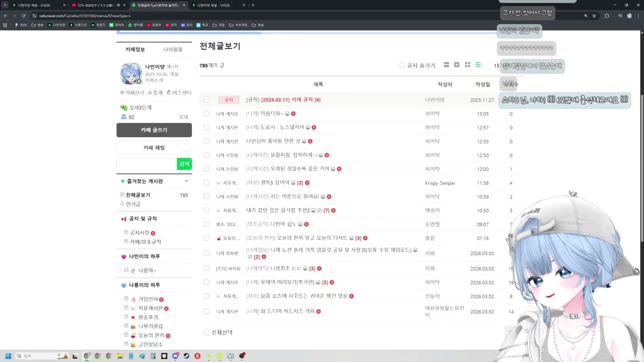
Task: Open 방송후기 board
Action: click(148, 317)
